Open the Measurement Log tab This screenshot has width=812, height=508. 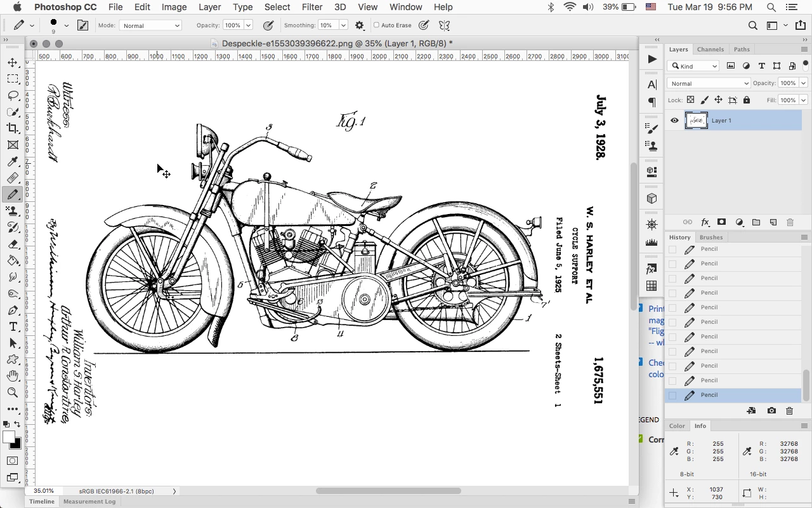point(89,501)
